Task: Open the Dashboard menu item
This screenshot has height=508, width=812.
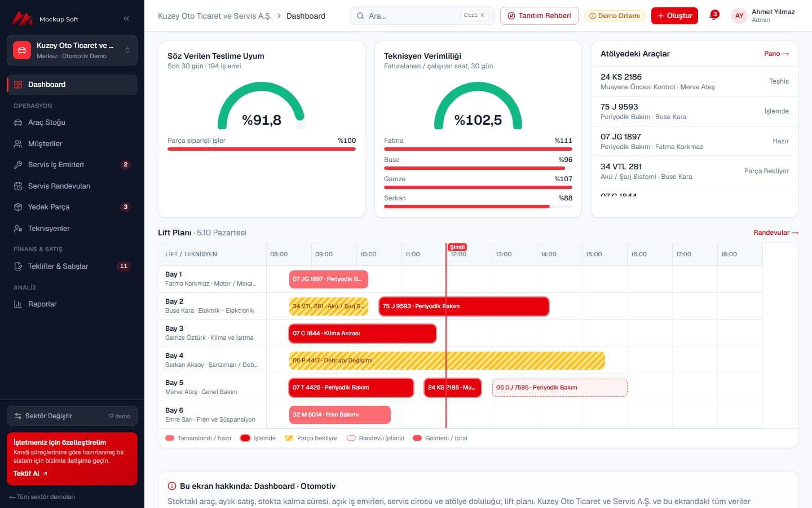Action: (x=72, y=85)
